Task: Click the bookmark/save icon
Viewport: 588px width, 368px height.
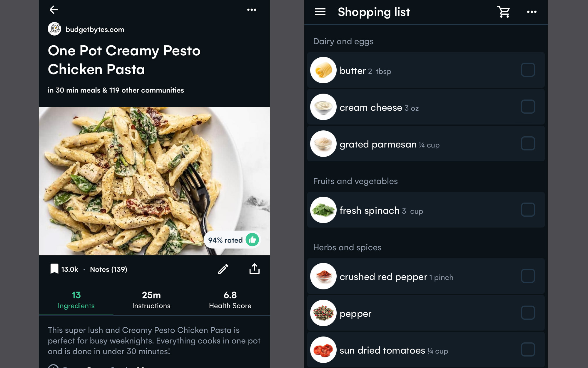Action: point(54,269)
